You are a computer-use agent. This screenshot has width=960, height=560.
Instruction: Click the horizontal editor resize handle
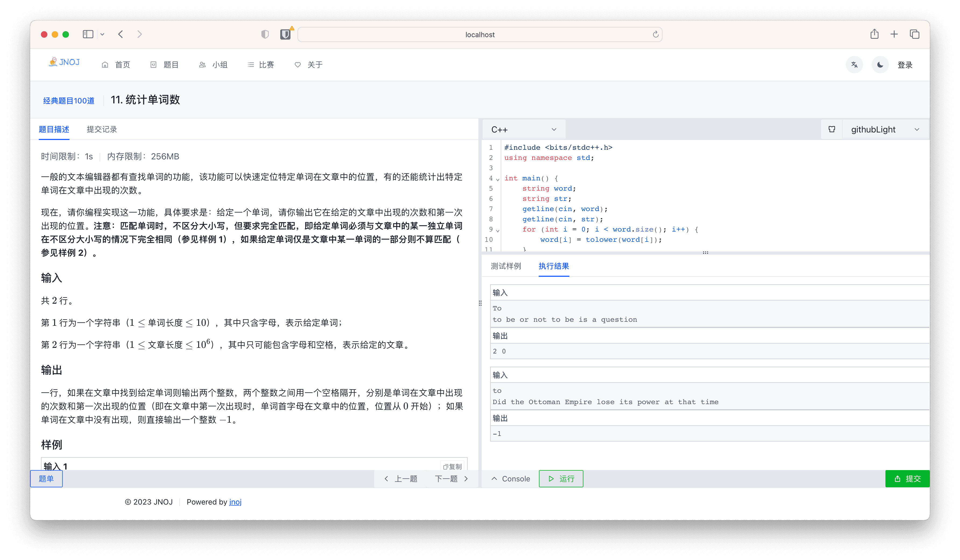(x=706, y=253)
